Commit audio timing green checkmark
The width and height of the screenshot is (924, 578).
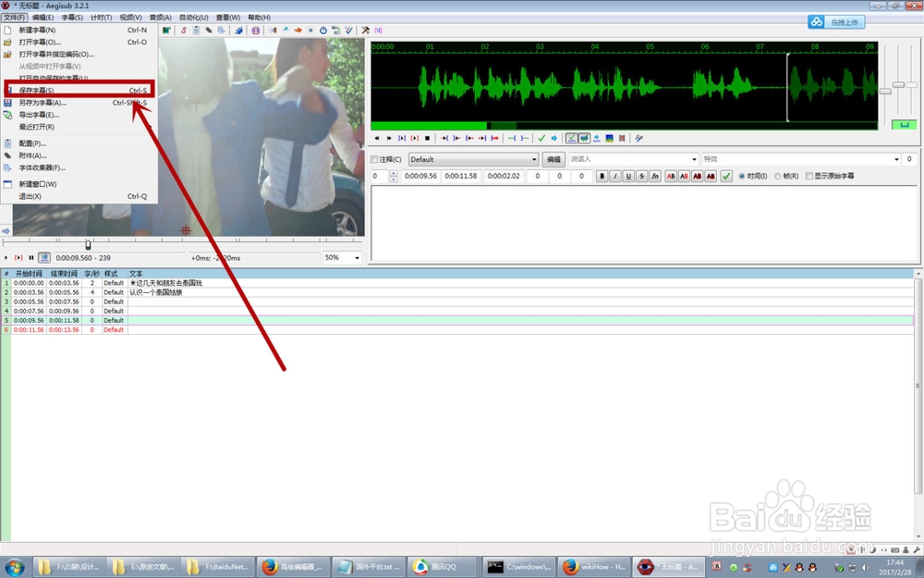coord(541,138)
